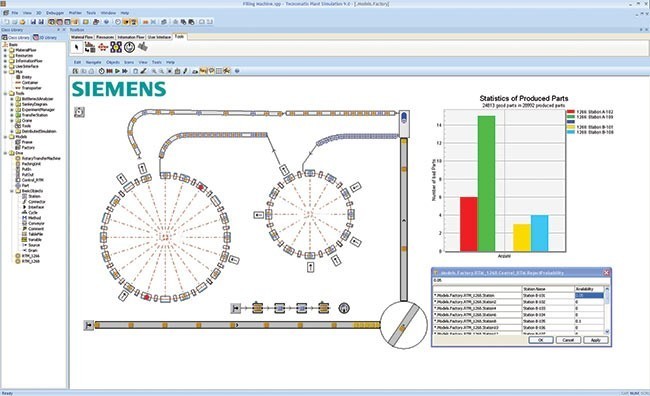Select the icon with four linked yellow nodes

pos(116,47)
